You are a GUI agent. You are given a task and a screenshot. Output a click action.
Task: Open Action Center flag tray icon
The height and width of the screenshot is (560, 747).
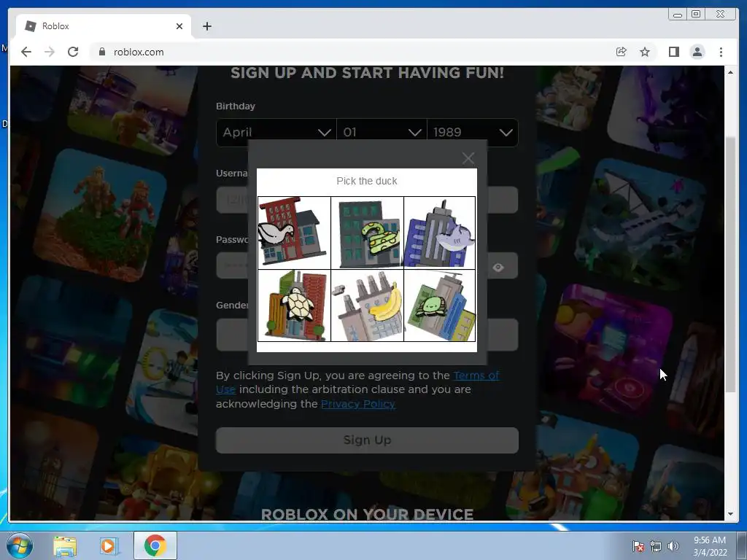638,547
